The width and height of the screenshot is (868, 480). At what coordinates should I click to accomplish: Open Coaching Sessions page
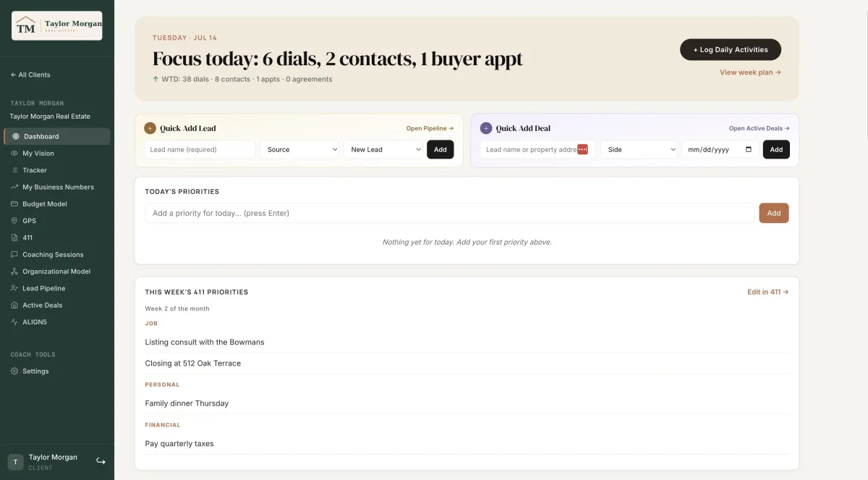click(x=57, y=255)
